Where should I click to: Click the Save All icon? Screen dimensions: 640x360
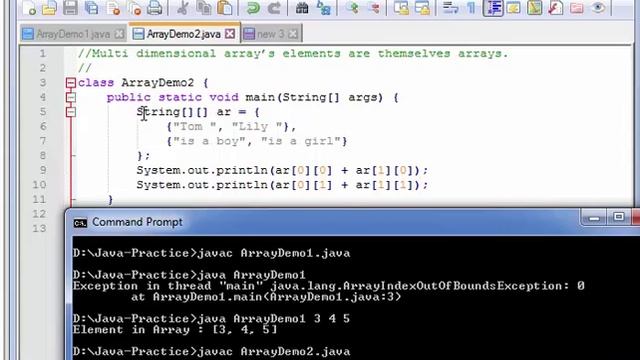91,7
